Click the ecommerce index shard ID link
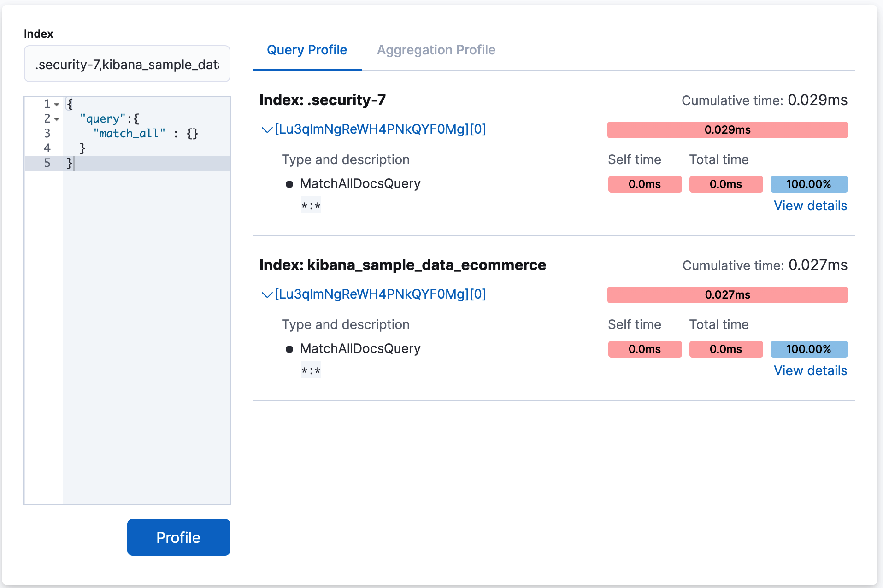 pos(381,294)
